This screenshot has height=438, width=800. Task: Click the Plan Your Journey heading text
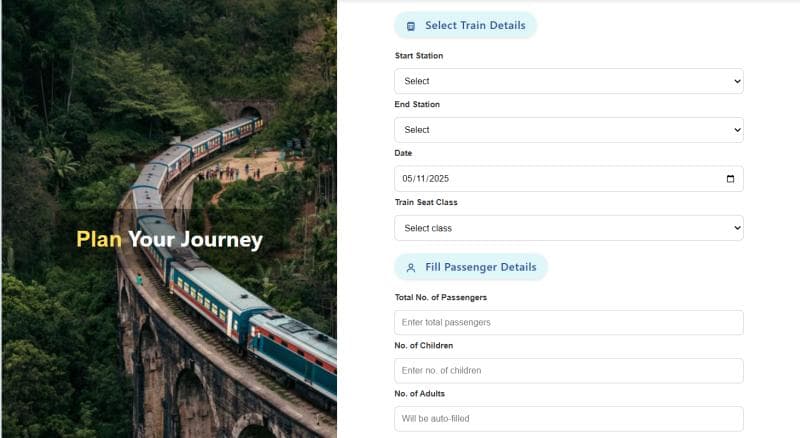[x=169, y=239]
